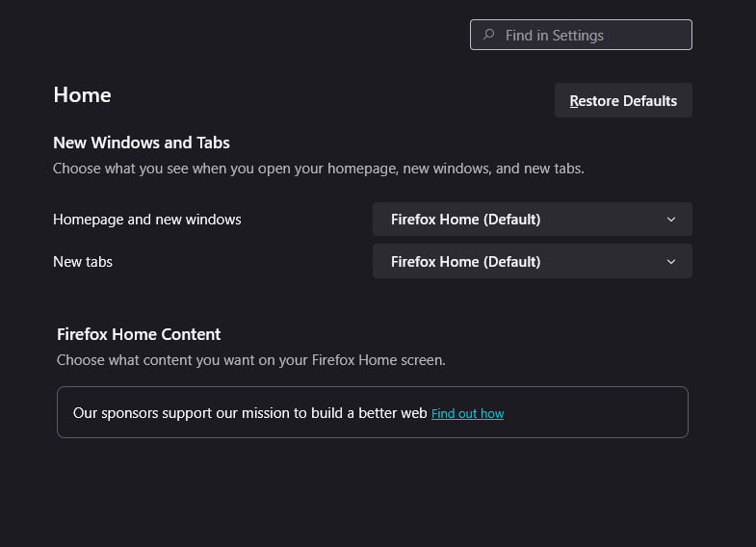Click the empty right side of the sponsor box
This screenshot has height=547, width=756.
pos(607,413)
